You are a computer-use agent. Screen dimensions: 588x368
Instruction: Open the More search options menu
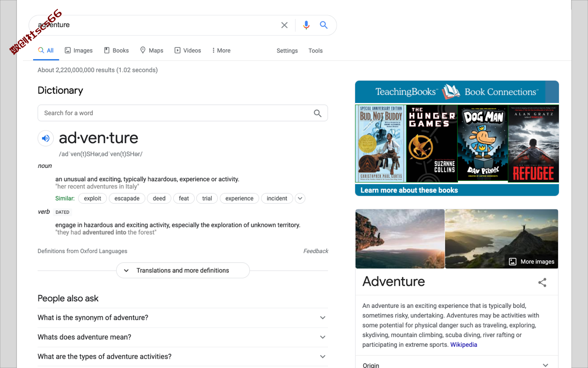click(221, 51)
